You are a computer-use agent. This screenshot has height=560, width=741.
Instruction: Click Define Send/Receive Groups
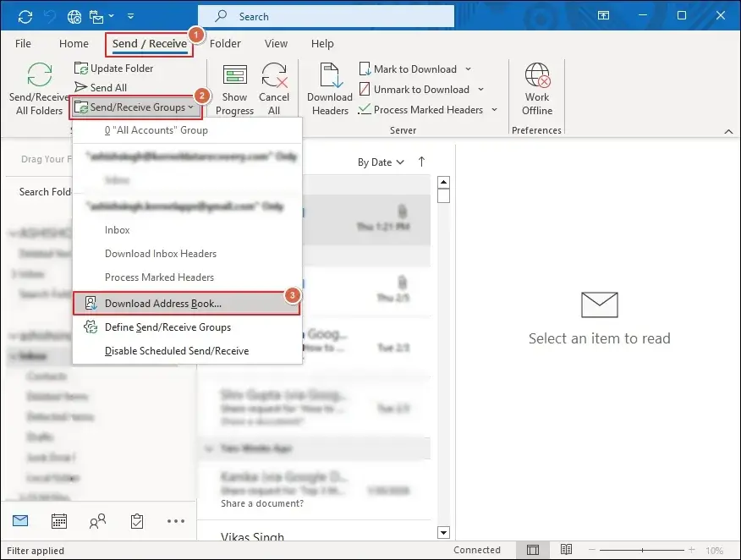(x=167, y=327)
